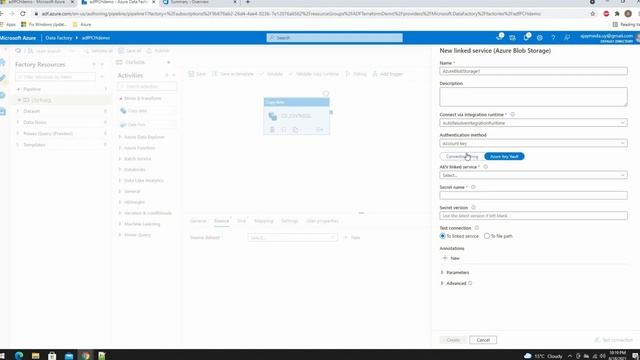Click Test connection at panel bottom
Screen dimensions: 640x360
(x=613, y=340)
